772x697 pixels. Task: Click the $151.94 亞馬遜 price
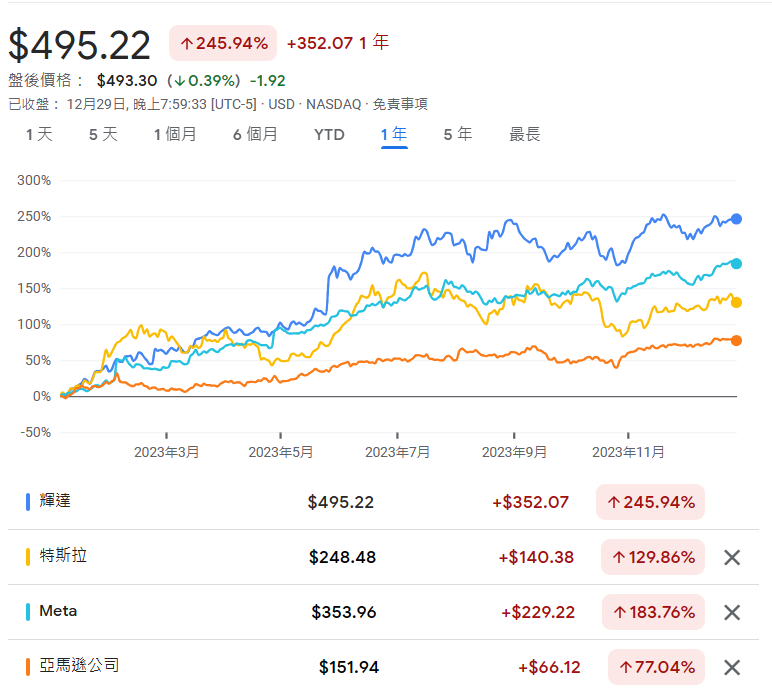click(349, 667)
